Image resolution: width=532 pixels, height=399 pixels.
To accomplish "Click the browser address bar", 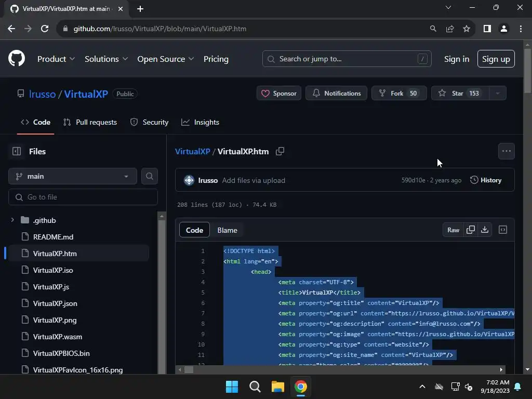I will coord(244,29).
